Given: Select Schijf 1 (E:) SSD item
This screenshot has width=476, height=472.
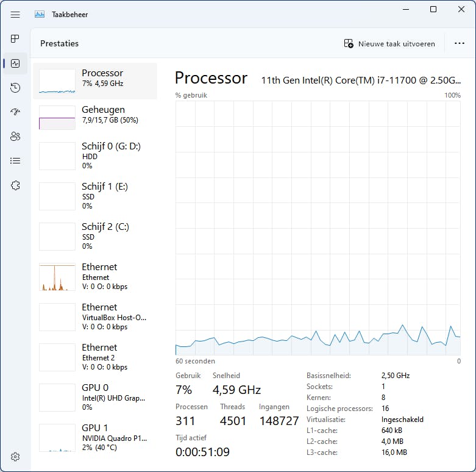Looking at the screenshot, I should (95, 196).
